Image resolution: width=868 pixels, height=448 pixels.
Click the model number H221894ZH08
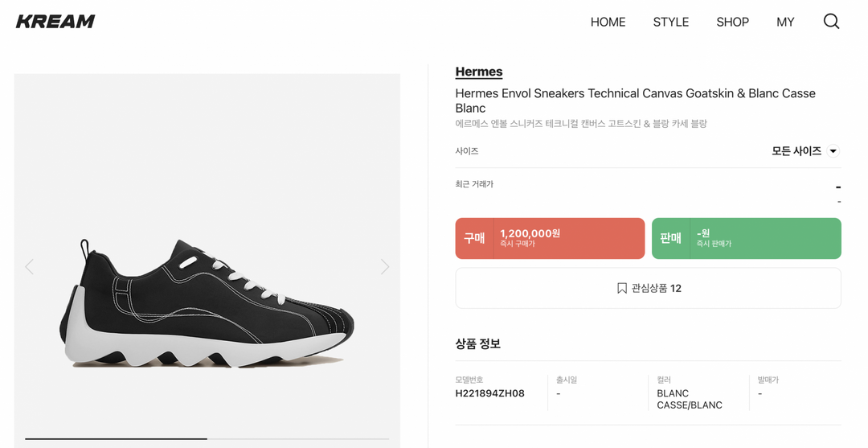point(489,393)
